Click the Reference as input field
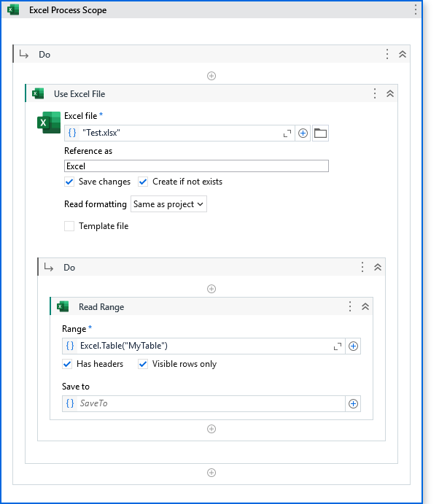Viewport: 439px width, 504px height. 196,166
